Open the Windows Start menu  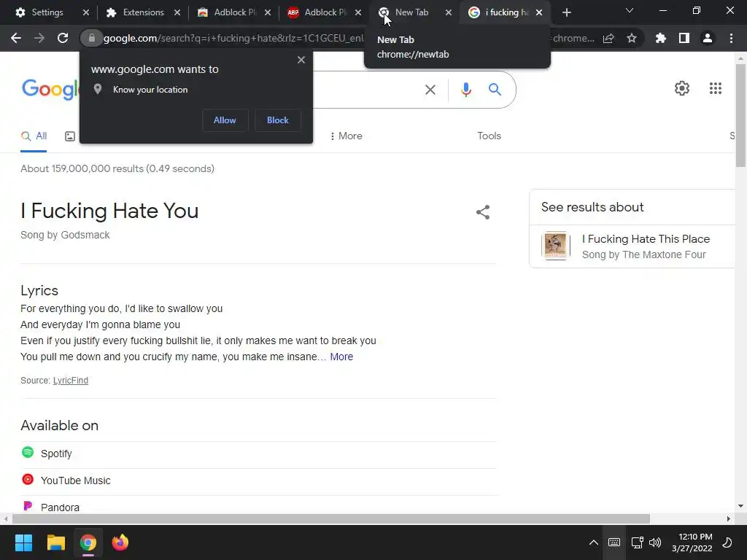click(x=23, y=542)
